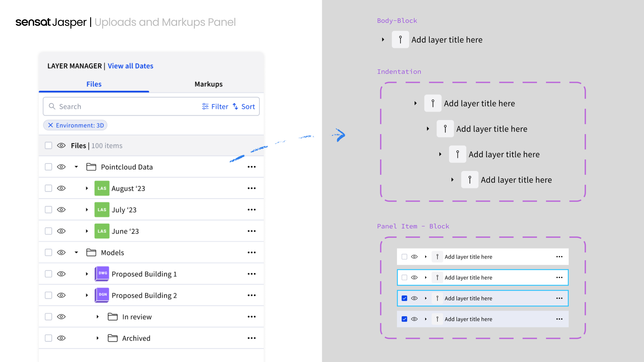
Task: Tick the checkbox for Proposed Building 1
Action: 48,274
